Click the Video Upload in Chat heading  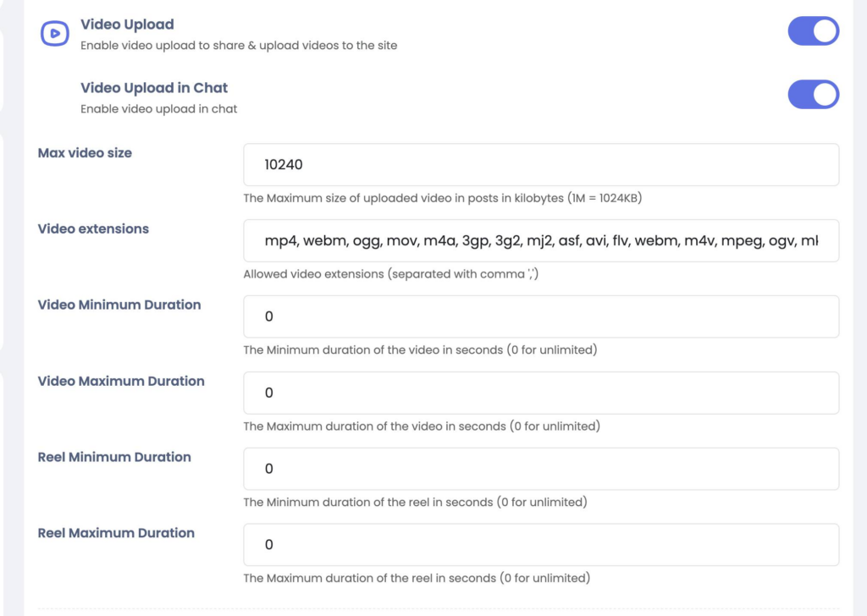coord(154,88)
